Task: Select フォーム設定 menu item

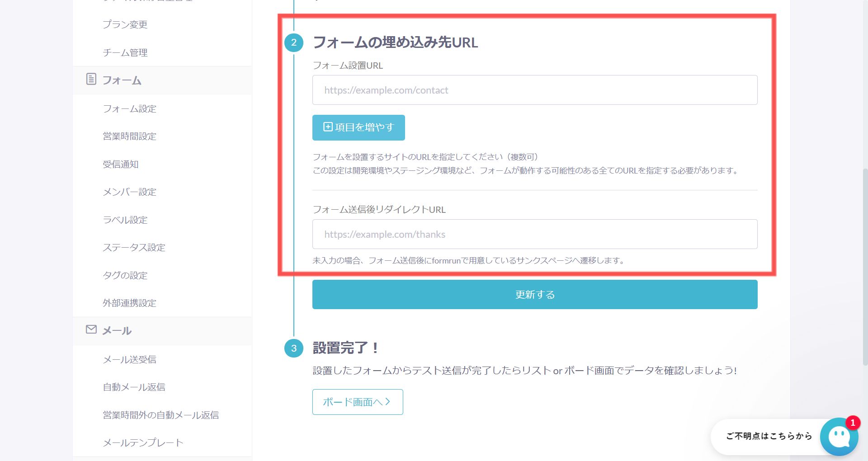Action: (129, 108)
